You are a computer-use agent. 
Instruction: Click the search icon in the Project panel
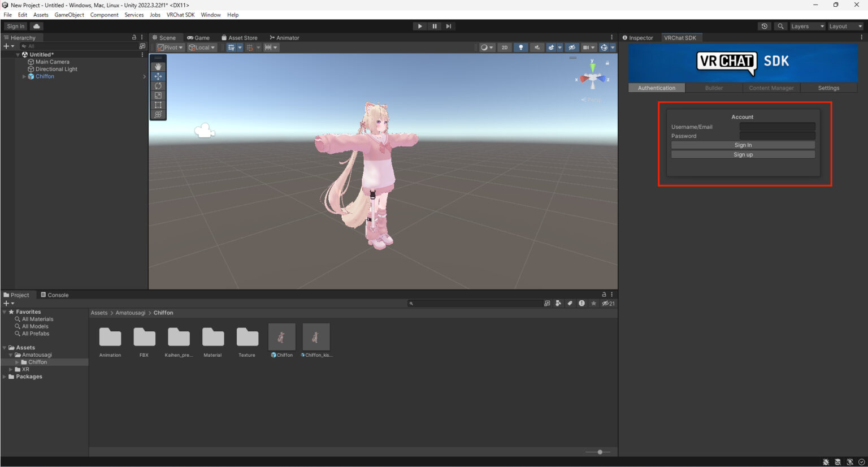click(411, 303)
